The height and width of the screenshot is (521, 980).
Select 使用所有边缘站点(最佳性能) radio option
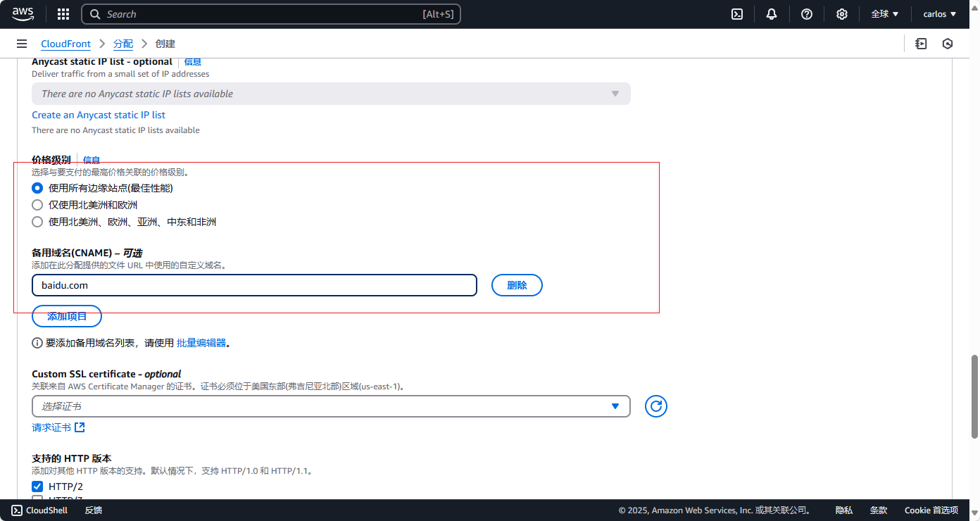[x=37, y=188]
